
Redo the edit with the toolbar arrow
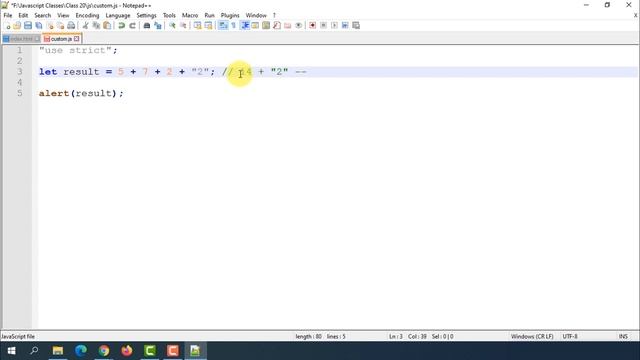132,26
